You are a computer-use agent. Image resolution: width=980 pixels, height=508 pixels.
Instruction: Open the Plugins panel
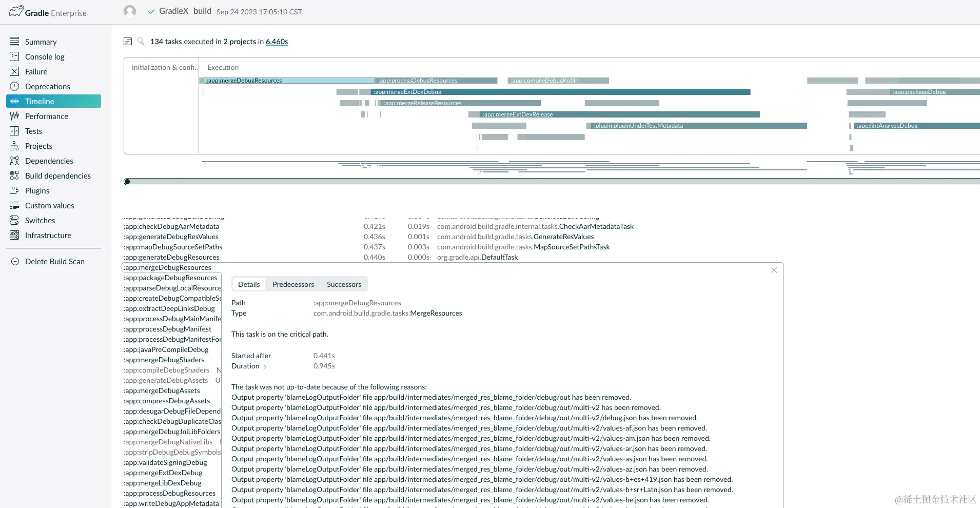(x=36, y=190)
